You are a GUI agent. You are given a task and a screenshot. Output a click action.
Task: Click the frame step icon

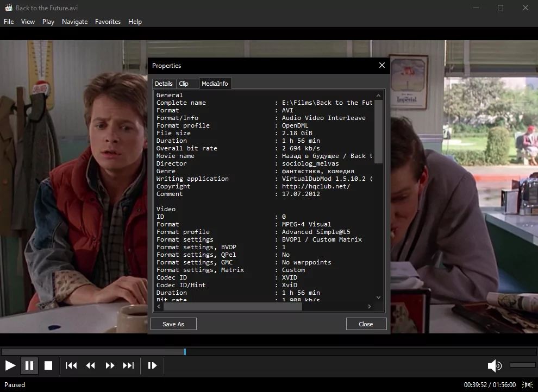pos(152,365)
